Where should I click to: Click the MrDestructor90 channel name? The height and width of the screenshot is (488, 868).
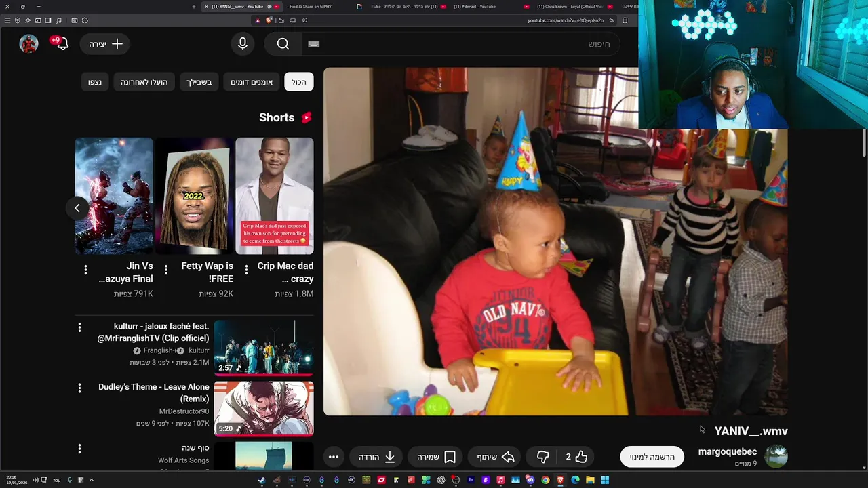[184, 411]
